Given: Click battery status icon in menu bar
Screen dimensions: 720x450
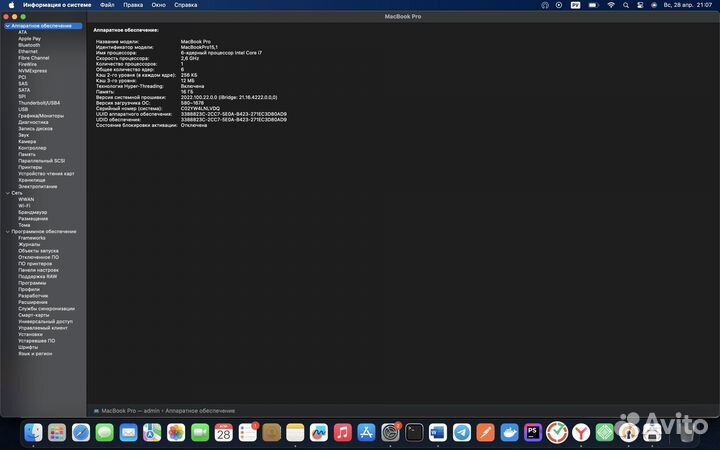Looking at the screenshot, I should click(x=593, y=5).
